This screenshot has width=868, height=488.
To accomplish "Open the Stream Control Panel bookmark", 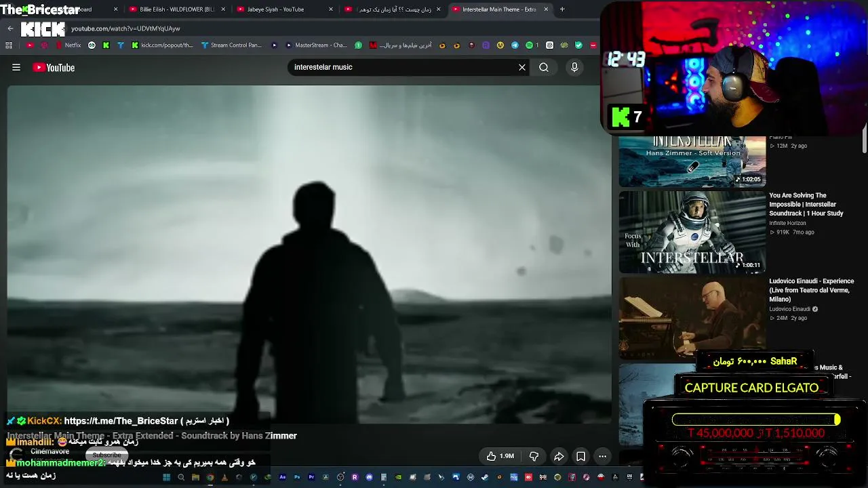I will tap(231, 45).
